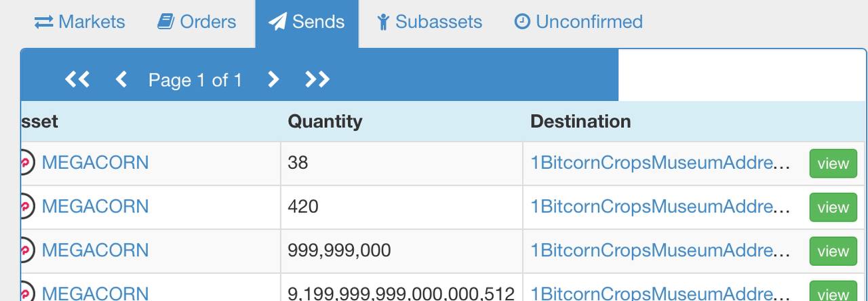The image size is (868, 301).
Task: View the send with quantity 999,999,000
Action: pyautogui.click(x=833, y=251)
